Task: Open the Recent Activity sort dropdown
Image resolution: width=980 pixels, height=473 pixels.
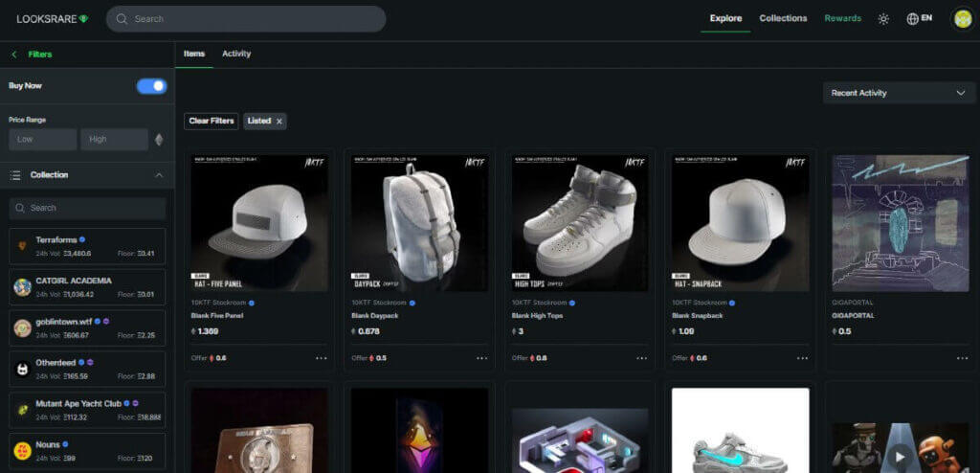Action: (898, 93)
